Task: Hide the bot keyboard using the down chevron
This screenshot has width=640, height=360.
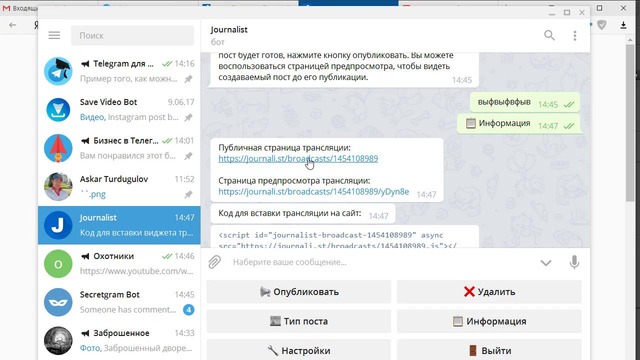Action: pos(546,263)
